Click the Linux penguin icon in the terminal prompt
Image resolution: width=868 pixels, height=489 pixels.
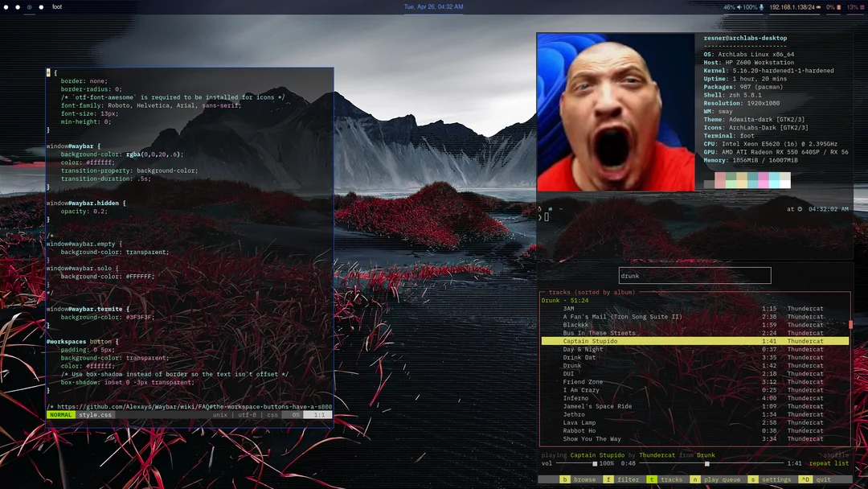540,209
